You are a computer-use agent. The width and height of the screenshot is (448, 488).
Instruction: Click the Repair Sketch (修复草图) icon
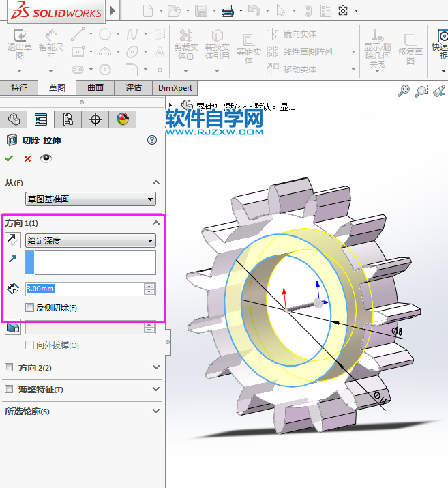410,40
